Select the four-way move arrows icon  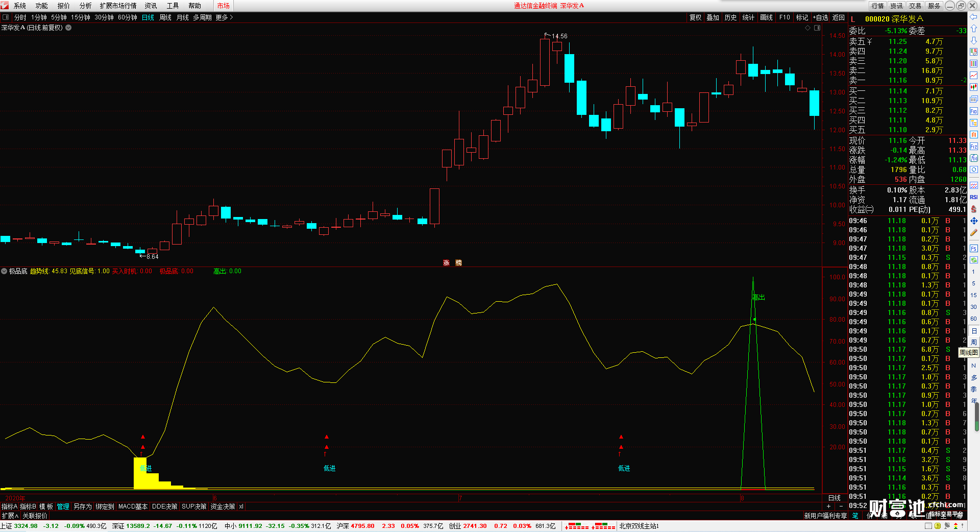973,221
